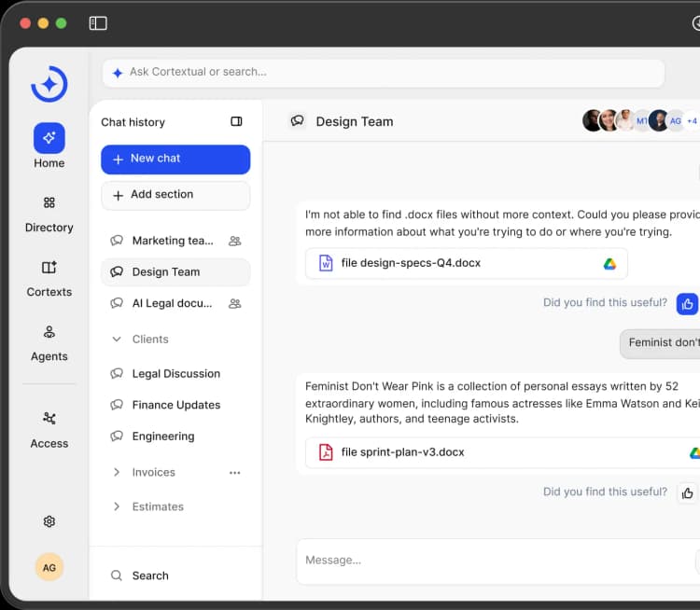This screenshot has height=610, width=700.
Task: Open the Cortexts panel icon
Action: point(49,268)
